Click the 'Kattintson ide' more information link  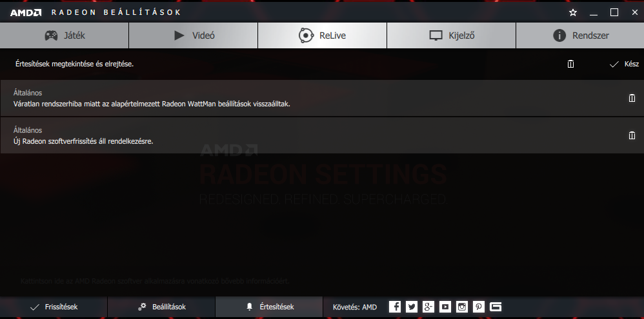pos(156,281)
